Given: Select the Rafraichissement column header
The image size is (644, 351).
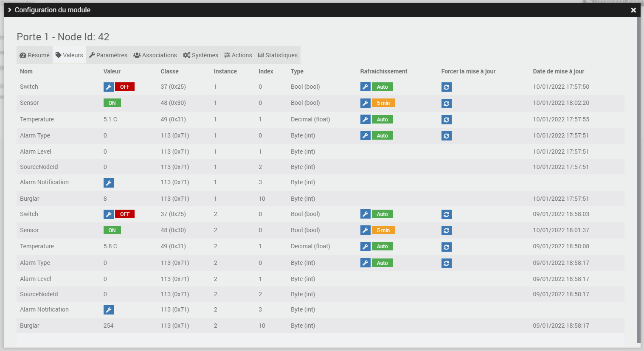Looking at the screenshot, I should (x=384, y=71).
